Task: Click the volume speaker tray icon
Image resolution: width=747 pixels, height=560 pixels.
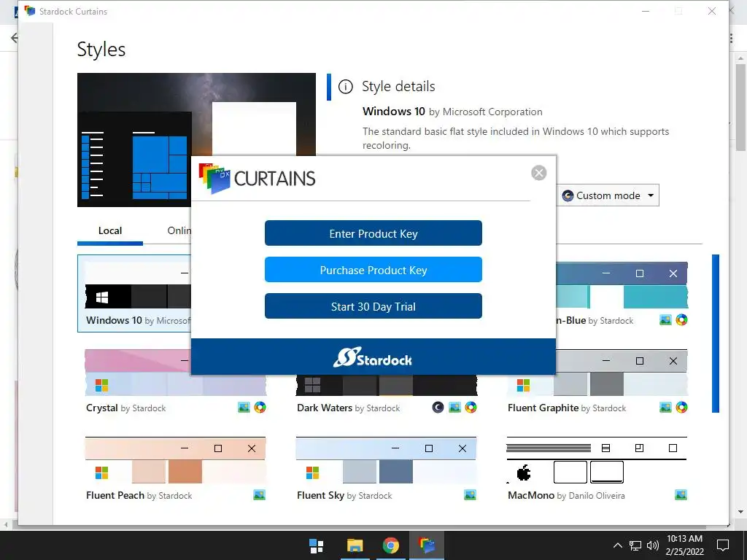Action: coord(653,545)
